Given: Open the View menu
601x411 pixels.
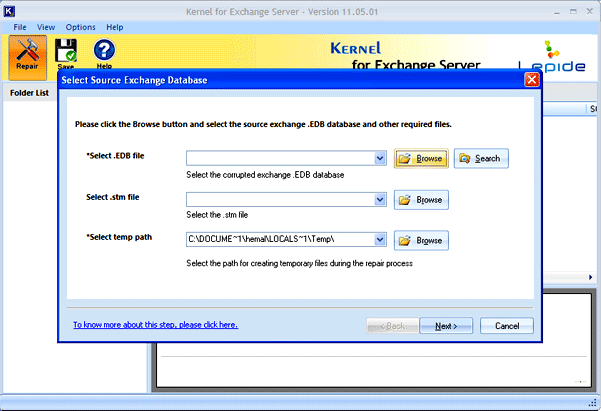Looking at the screenshot, I should point(46,27).
